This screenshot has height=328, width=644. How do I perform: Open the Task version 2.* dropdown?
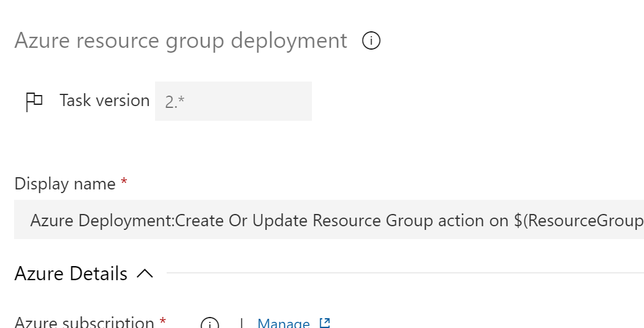click(233, 101)
